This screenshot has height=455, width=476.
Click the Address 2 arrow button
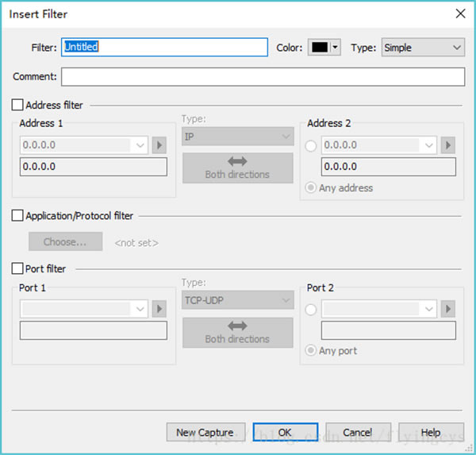448,145
